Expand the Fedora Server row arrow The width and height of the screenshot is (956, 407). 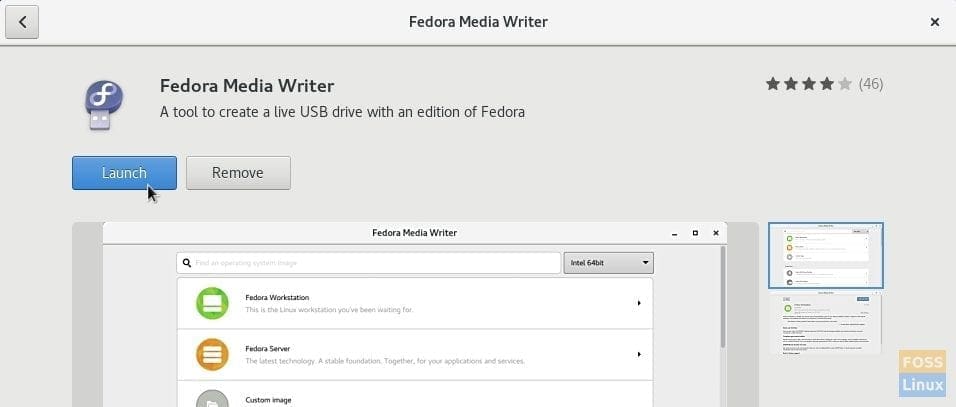639,355
